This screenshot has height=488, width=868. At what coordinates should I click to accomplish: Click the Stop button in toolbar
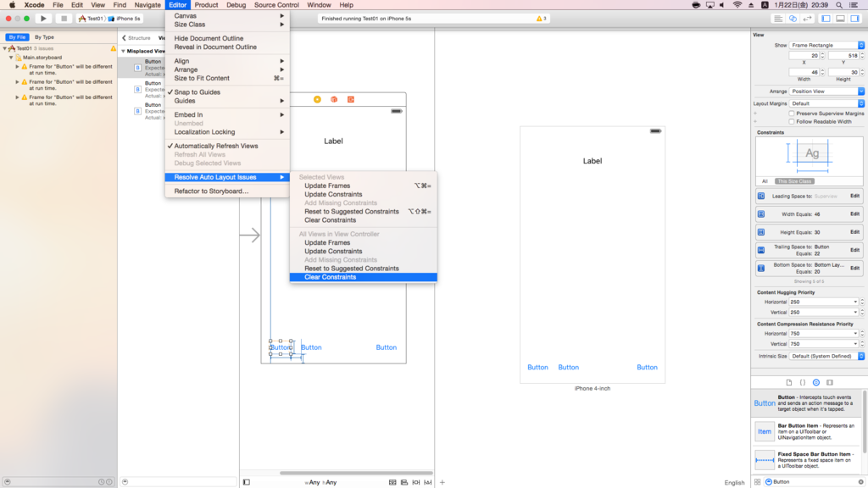[x=64, y=19]
